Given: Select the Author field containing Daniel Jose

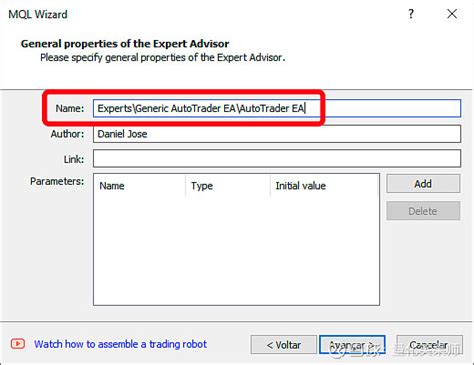Looking at the screenshot, I should 277,134.
